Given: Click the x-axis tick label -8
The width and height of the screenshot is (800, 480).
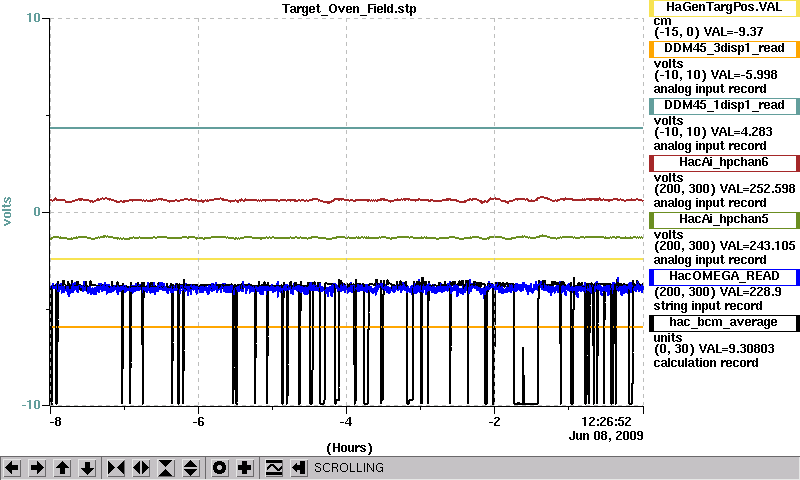Looking at the screenshot, I should (55, 422).
